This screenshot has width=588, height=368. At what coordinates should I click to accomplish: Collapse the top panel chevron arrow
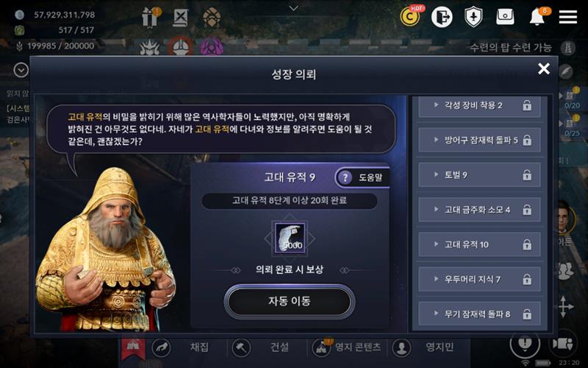point(293,8)
